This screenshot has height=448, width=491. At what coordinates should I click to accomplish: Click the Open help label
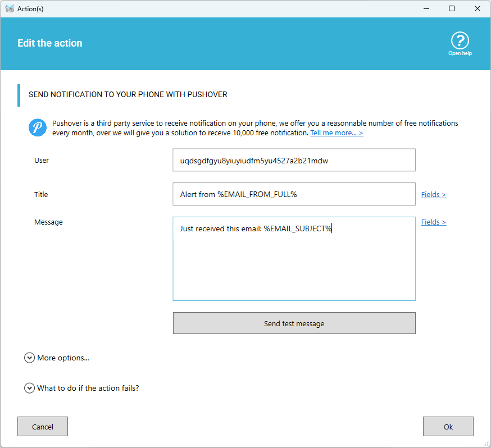460,53
